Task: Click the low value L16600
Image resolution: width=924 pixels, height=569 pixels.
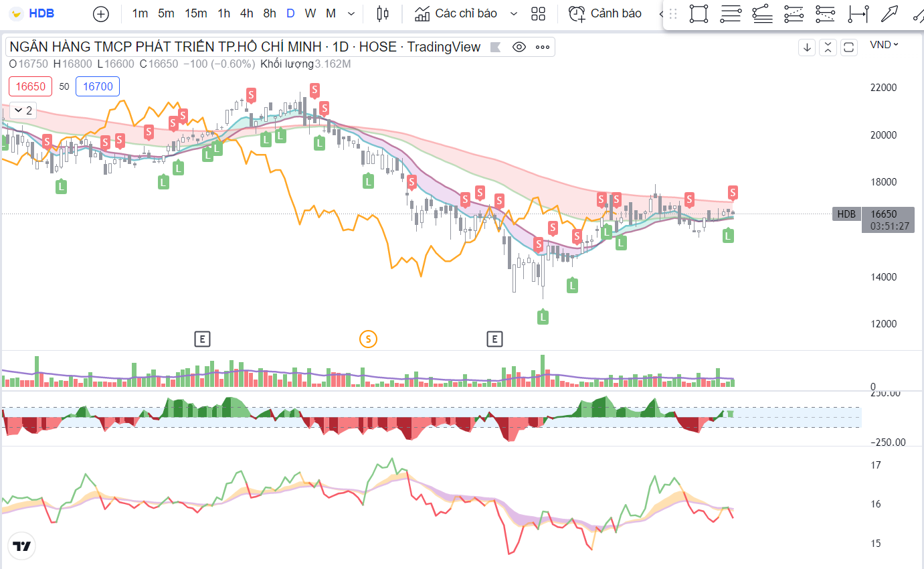Action: (x=116, y=64)
